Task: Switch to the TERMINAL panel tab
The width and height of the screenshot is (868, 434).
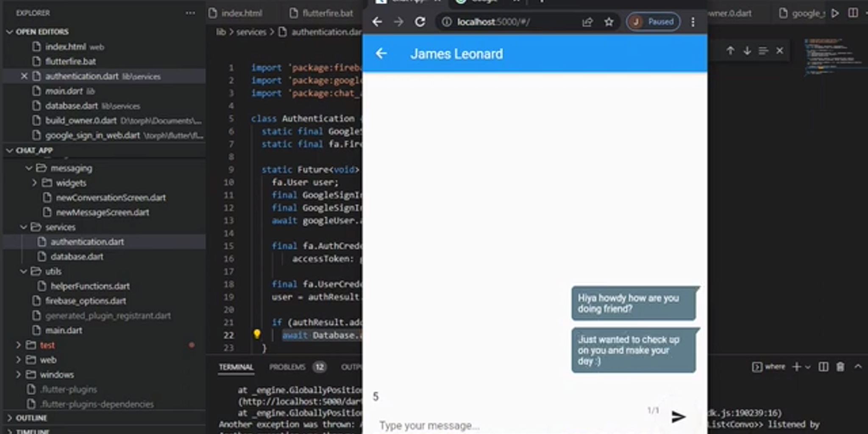Action: coord(236,367)
